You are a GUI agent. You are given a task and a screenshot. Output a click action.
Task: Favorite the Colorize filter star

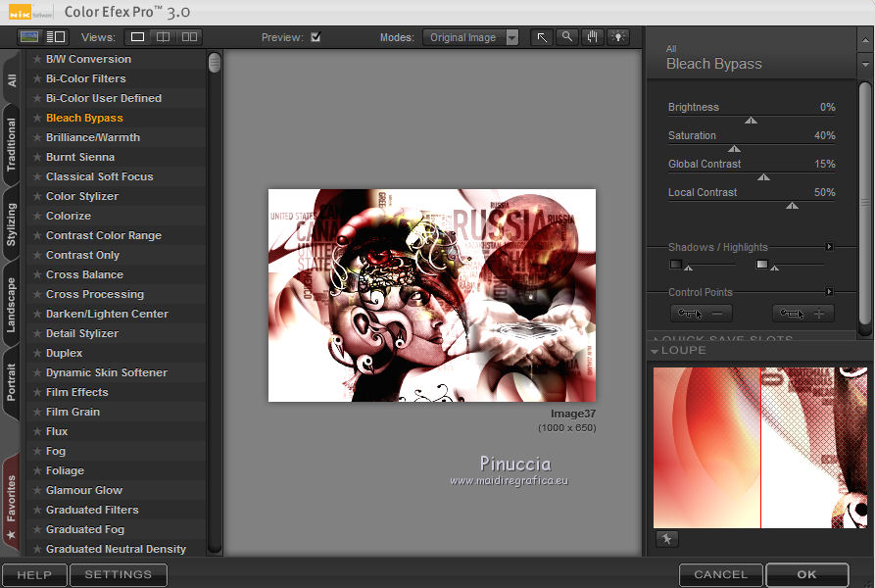pos(37,216)
